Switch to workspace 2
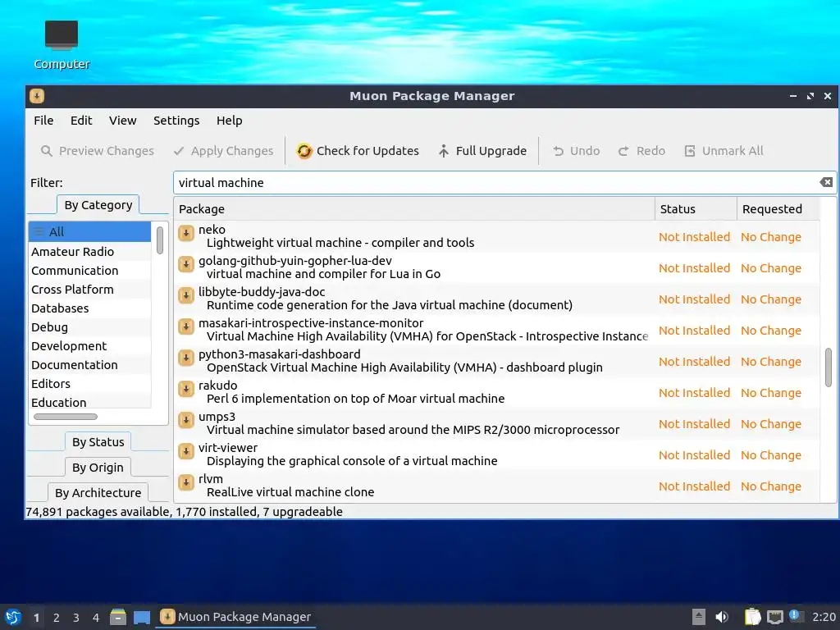 (x=57, y=618)
